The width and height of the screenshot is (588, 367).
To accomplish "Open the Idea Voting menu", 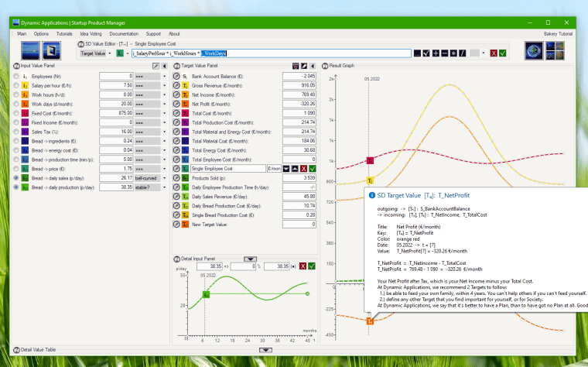I will (91, 34).
